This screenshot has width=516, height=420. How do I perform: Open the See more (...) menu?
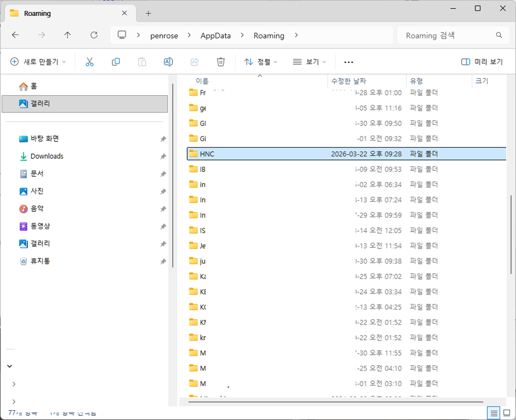[x=348, y=62]
